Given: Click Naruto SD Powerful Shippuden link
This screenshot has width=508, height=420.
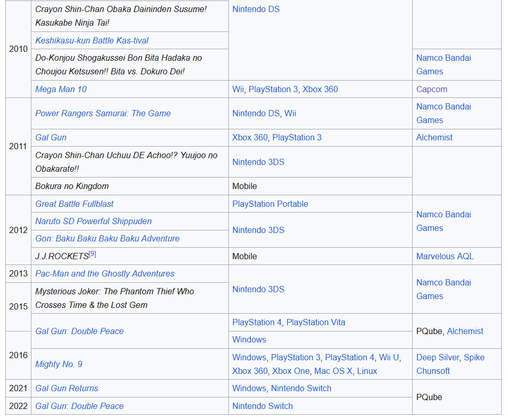Looking at the screenshot, I should 94,221.
